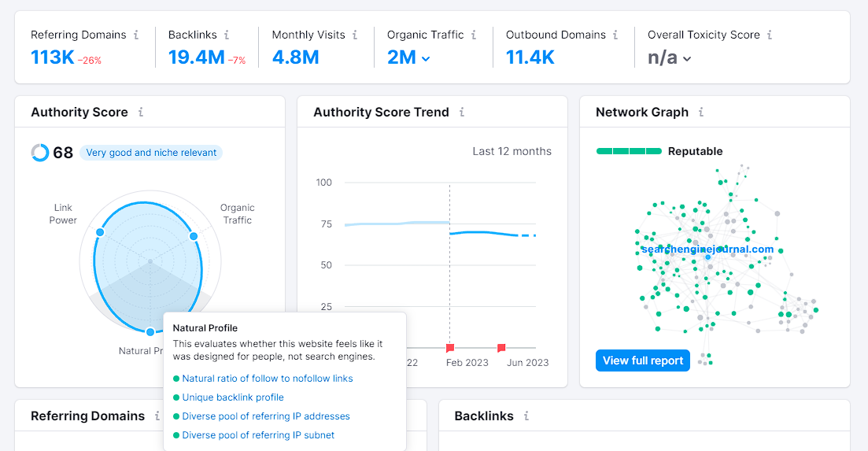
Task: Click info icon next to Outbound Domains
Action: pos(615,35)
